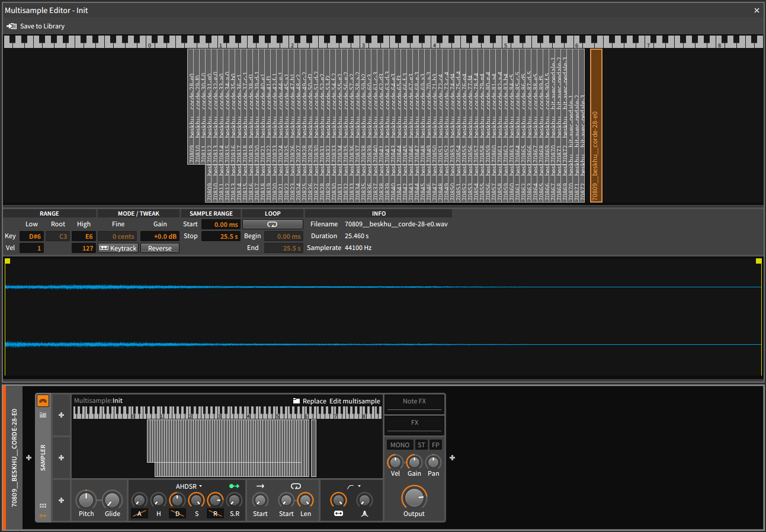Expand the Note FX slot
Screen dimensions: 766x532
[414, 402]
